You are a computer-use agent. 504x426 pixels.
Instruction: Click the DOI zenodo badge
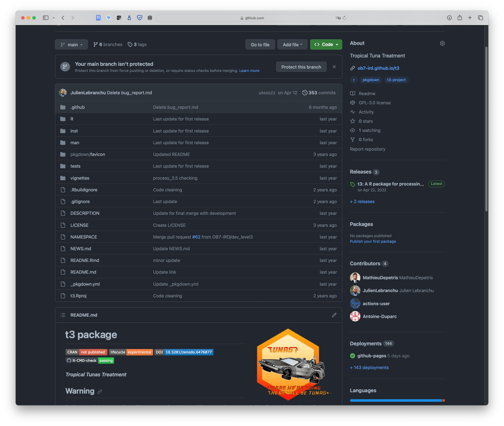tap(184, 352)
